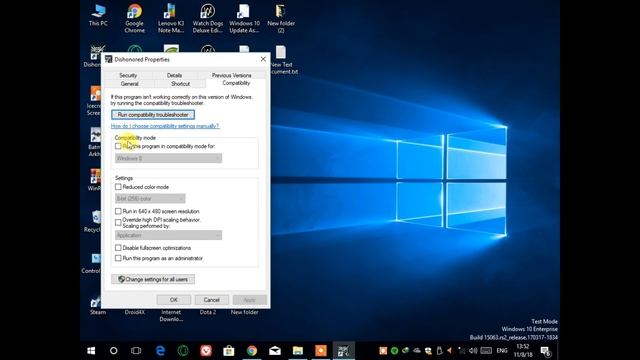Check Run this program as administrator
This screenshot has height=360, width=640.
pos(118,258)
